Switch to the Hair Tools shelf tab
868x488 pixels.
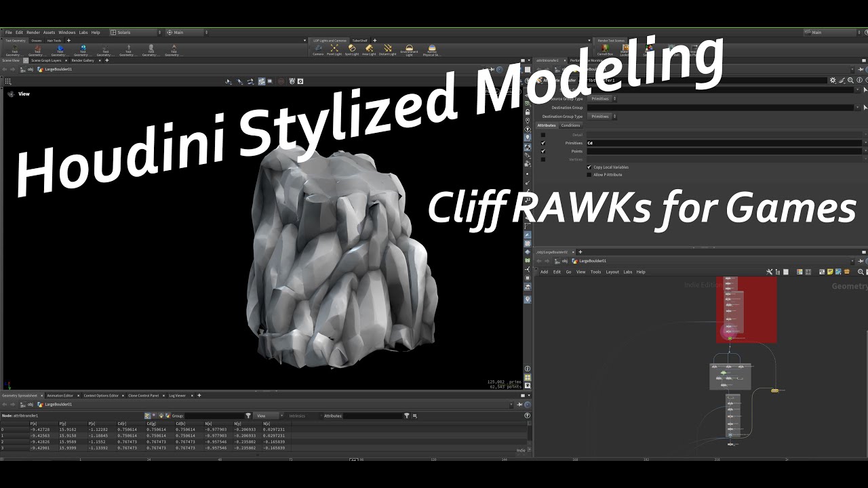[x=54, y=41]
